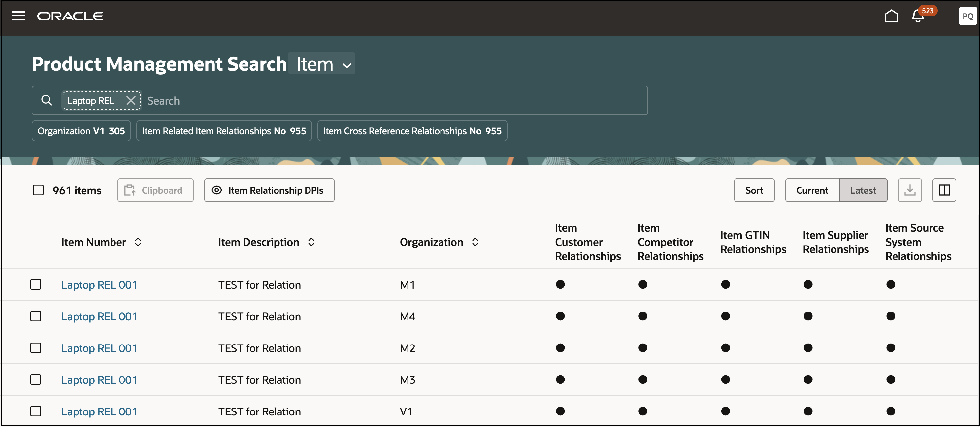The image size is (980, 427).
Task: Open the hamburger navigation menu
Action: (18, 16)
